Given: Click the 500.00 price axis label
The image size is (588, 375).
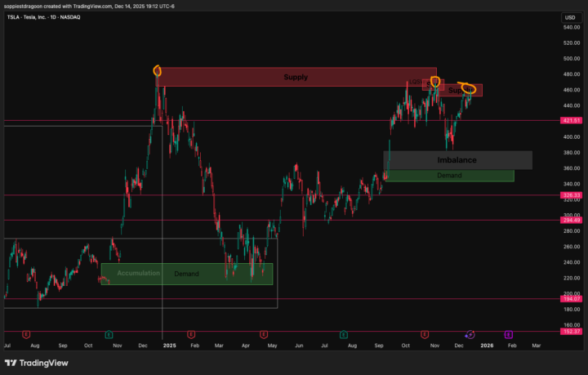Looking at the screenshot, I should coord(572,59).
